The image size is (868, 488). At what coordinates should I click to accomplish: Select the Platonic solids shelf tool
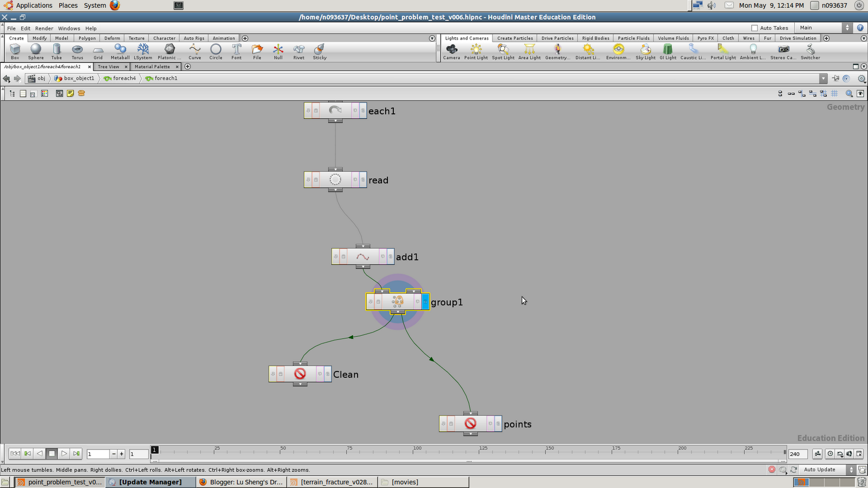click(169, 52)
